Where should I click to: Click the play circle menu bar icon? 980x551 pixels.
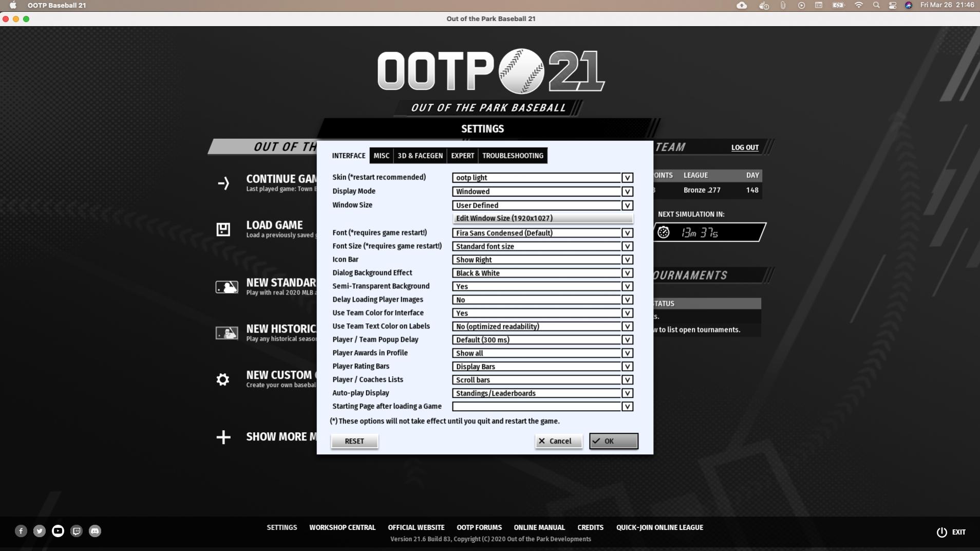point(801,5)
